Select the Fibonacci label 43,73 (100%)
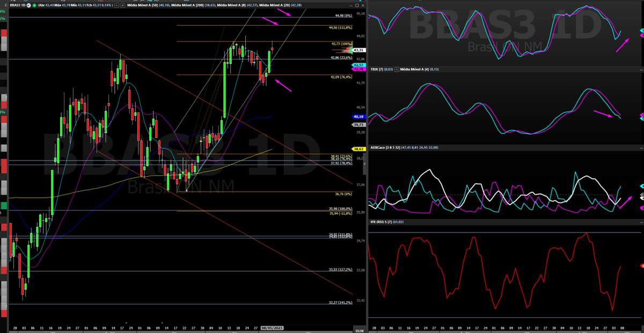The image size is (644, 333). click(x=342, y=44)
